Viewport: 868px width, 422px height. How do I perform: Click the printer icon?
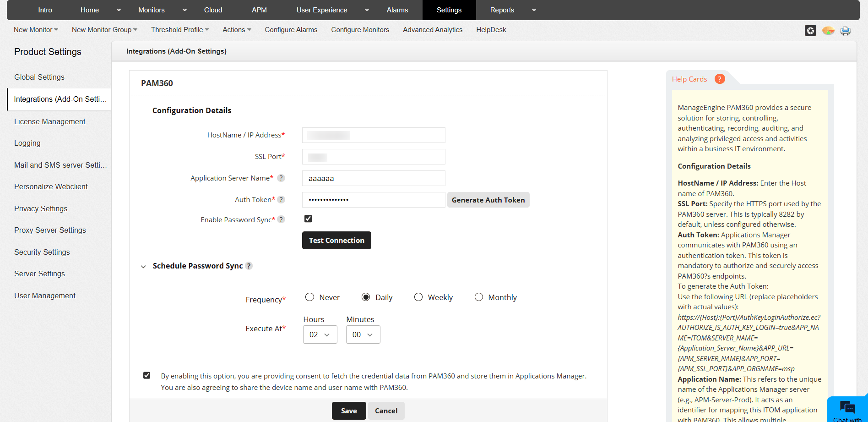(x=846, y=30)
